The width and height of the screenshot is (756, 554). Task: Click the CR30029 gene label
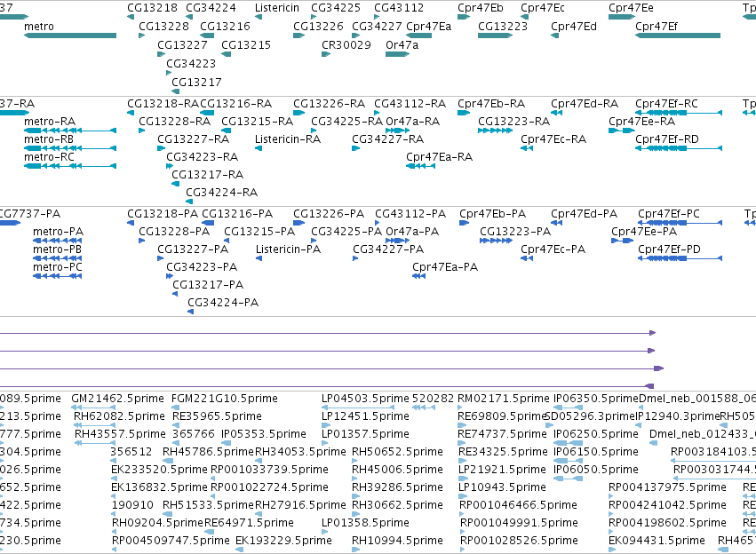click(x=346, y=44)
